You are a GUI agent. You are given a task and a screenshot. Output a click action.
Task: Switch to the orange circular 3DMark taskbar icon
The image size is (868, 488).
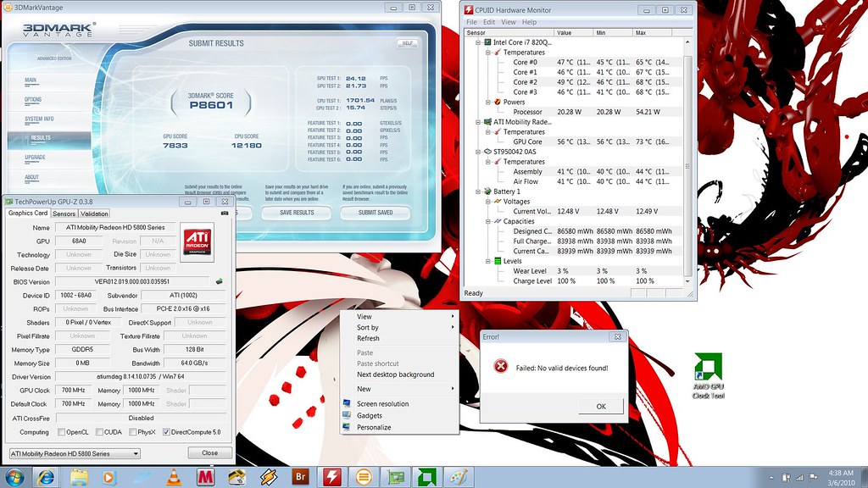[x=364, y=476]
